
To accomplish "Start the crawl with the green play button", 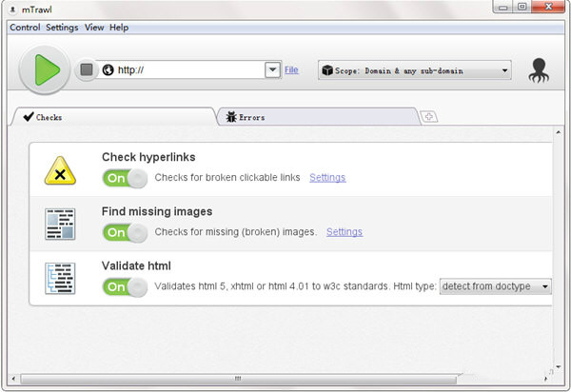I will pos(45,69).
